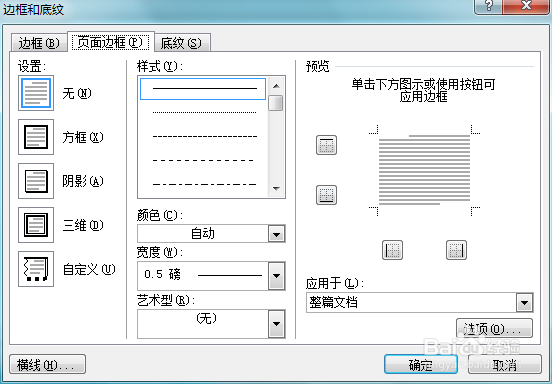Switch to the 底纹 tab
The height and width of the screenshot is (384, 552).
click(x=182, y=43)
